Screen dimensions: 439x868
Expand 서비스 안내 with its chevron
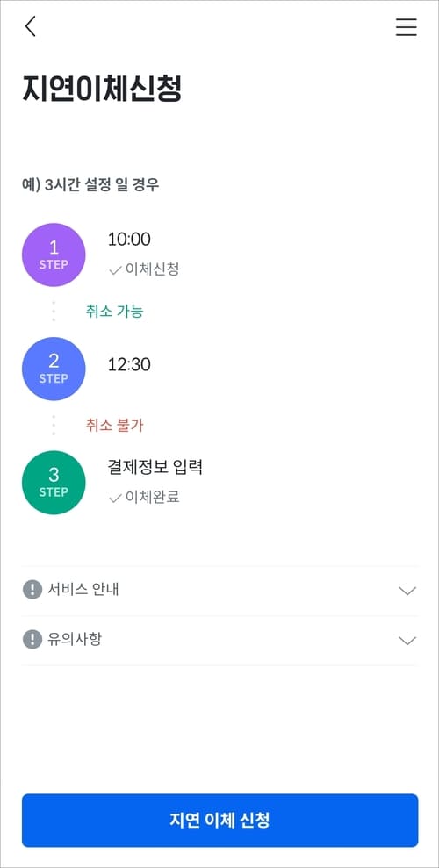pyautogui.click(x=407, y=591)
